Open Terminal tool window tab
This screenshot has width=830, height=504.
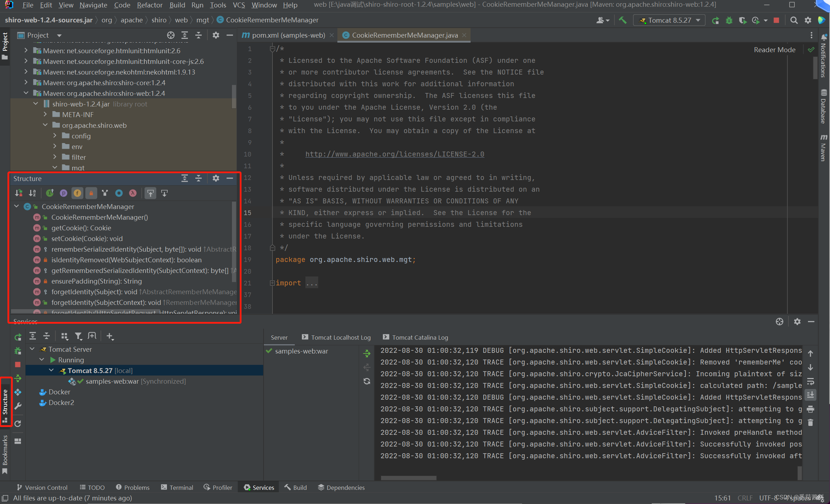tap(177, 487)
